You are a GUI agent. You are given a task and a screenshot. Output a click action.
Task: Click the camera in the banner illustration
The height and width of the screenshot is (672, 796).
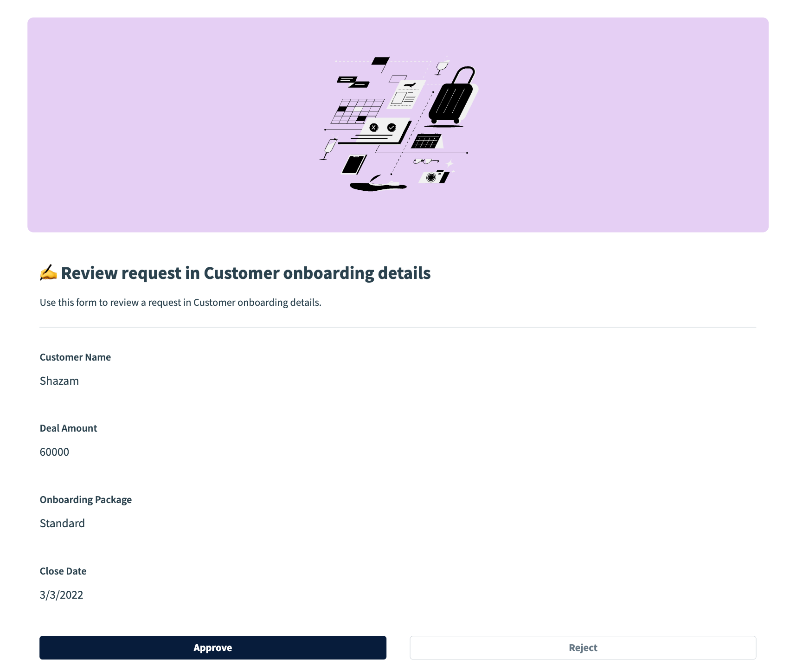click(x=434, y=177)
